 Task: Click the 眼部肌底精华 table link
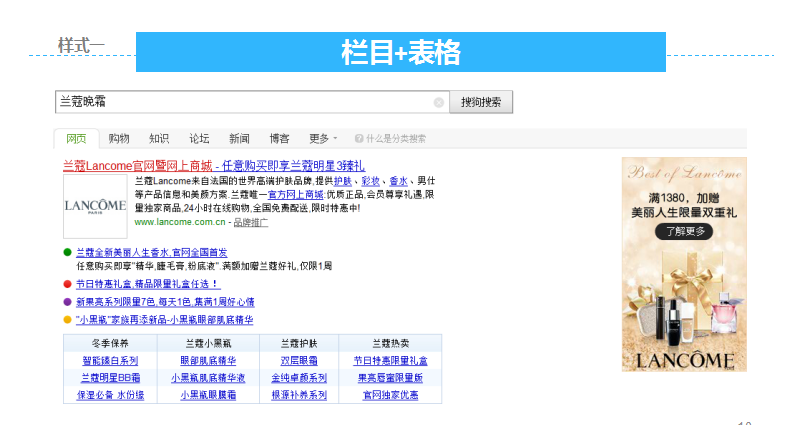[208, 361]
